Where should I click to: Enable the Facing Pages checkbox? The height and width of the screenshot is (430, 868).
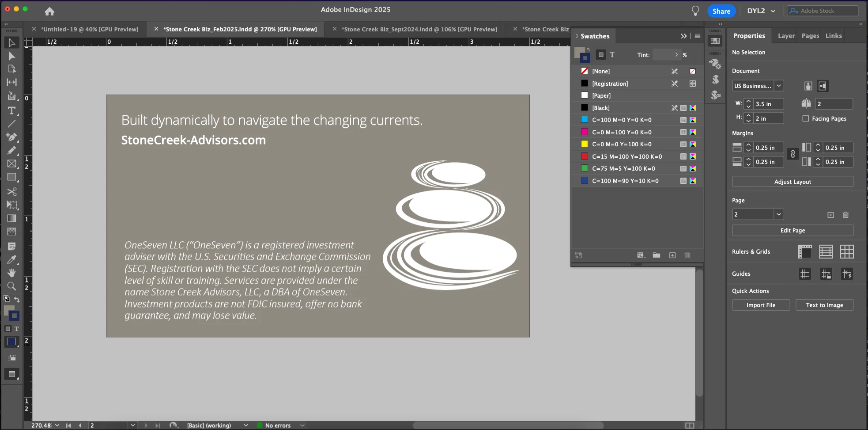click(806, 118)
